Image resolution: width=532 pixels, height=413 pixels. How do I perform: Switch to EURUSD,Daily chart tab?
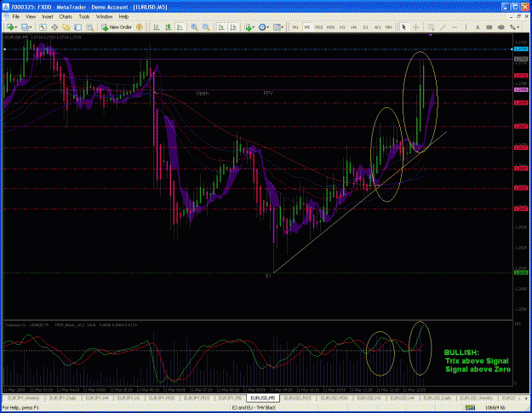coord(437,398)
